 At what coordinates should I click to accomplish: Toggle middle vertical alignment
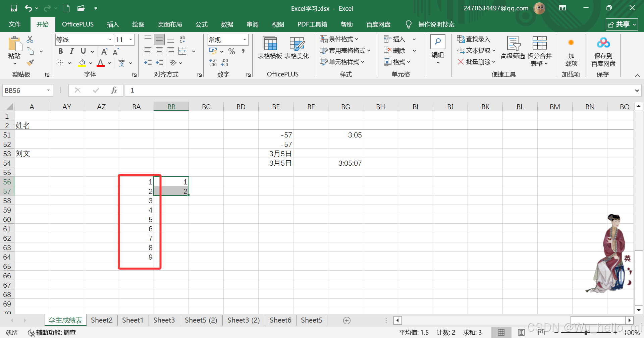pyautogui.click(x=159, y=39)
